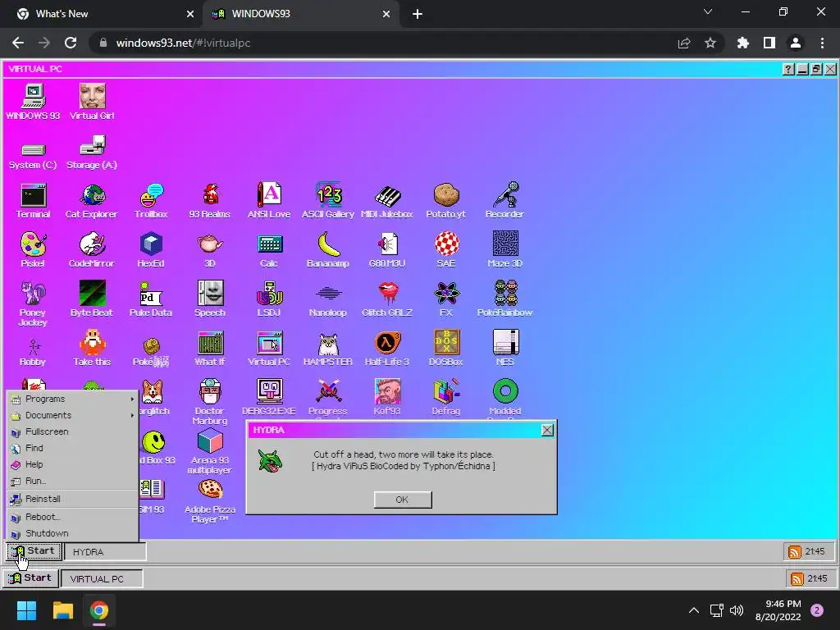
Task: Open the Recorder microphone icon
Action: 504,200
